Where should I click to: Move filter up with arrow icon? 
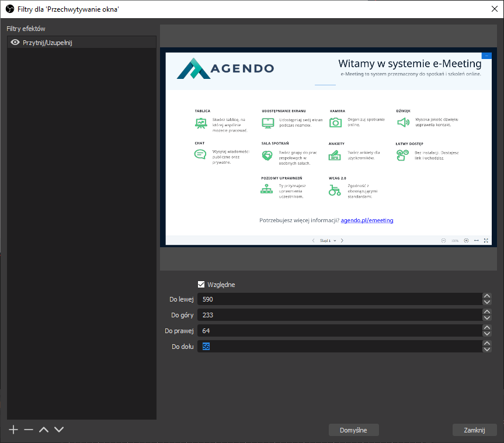tap(44, 430)
